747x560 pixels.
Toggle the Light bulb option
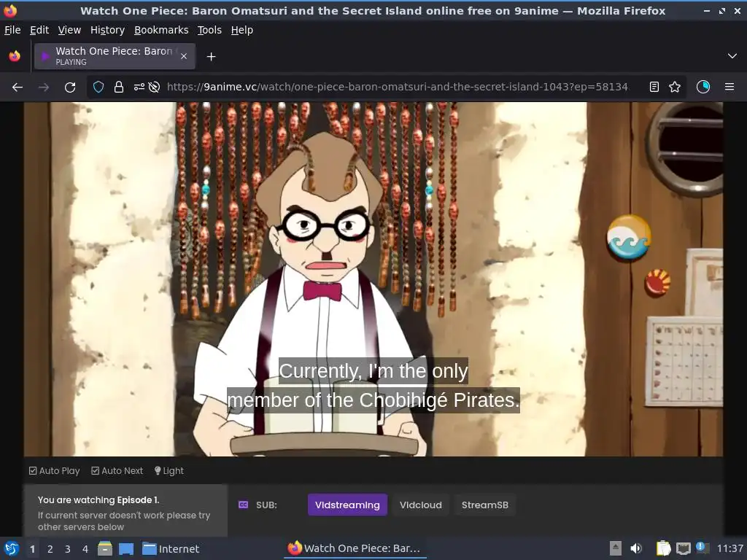[169, 470]
